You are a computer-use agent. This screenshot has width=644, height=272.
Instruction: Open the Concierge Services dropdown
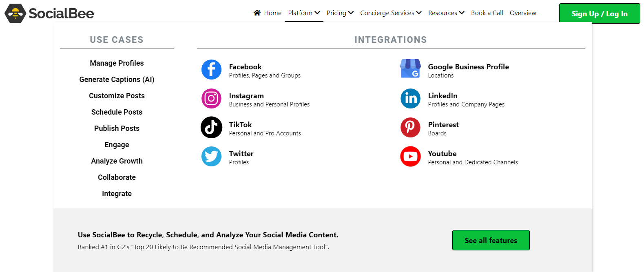coord(390,13)
